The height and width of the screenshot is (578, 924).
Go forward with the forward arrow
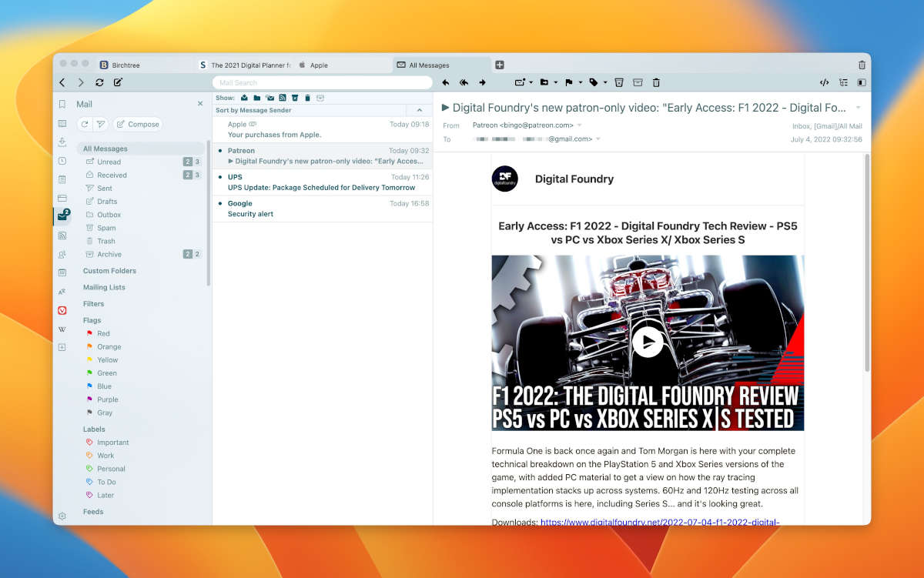pyautogui.click(x=81, y=82)
